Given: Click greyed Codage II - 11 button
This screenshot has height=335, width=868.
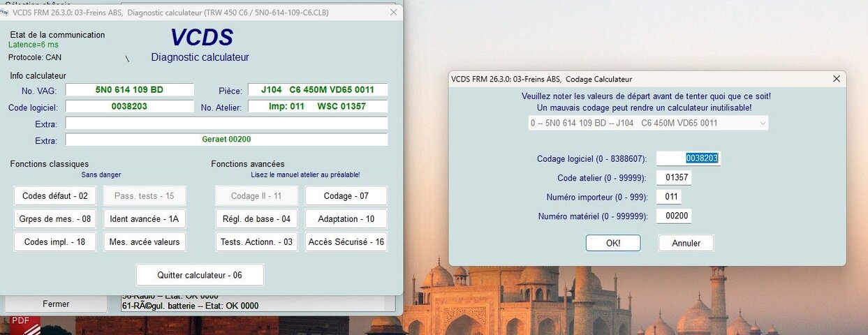Looking at the screenshot, I should coord(256,196).
